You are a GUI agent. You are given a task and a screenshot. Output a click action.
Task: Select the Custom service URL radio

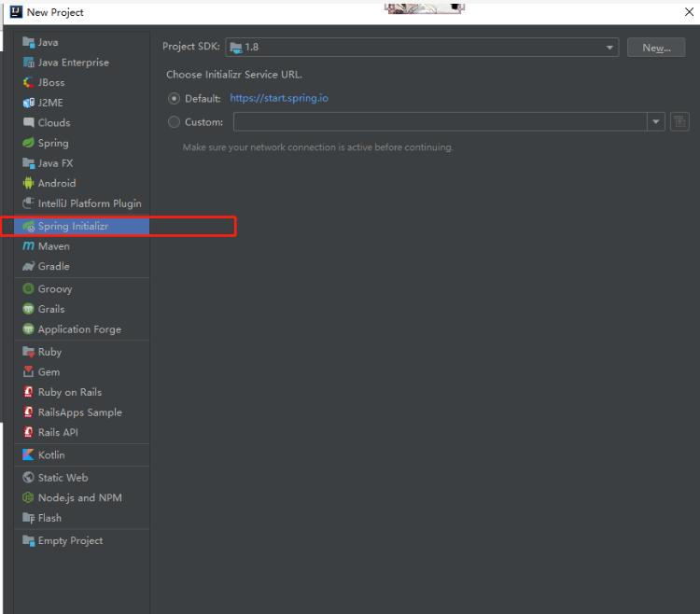[x=174, y=122]
